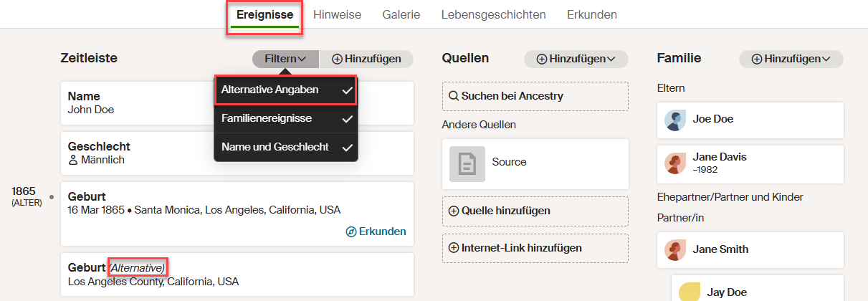Open Jane Smith's profile card
The image size is (868, 301).
pyautogui.click(x=750, y=250)
